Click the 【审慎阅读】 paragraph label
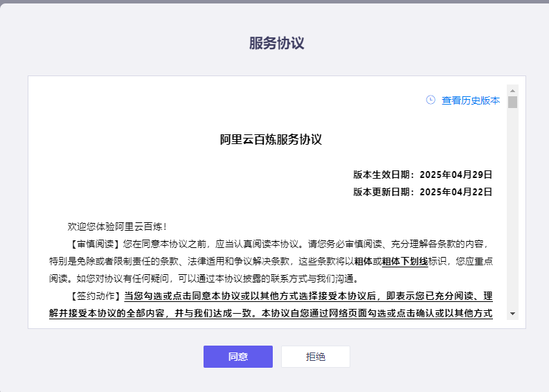Screen dimensions: 549x392 pos(95,244)
